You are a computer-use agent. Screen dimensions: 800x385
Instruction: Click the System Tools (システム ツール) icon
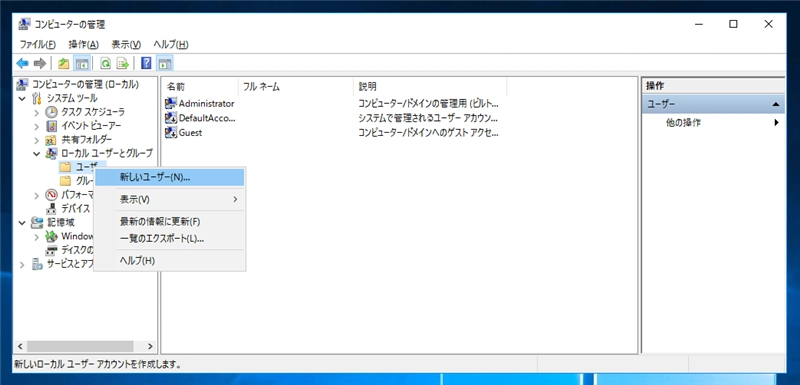point(37,98)
